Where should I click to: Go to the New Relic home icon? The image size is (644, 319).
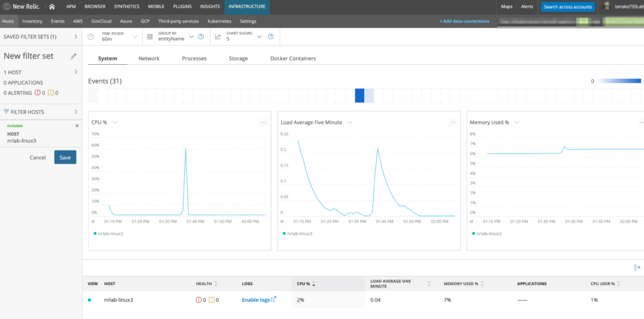[52, 6]
